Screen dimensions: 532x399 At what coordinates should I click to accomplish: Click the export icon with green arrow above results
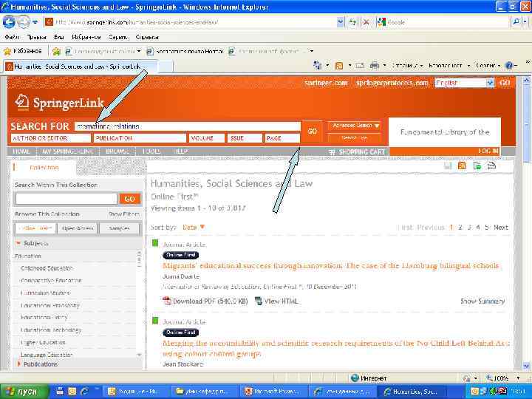(x=477, y=166)
